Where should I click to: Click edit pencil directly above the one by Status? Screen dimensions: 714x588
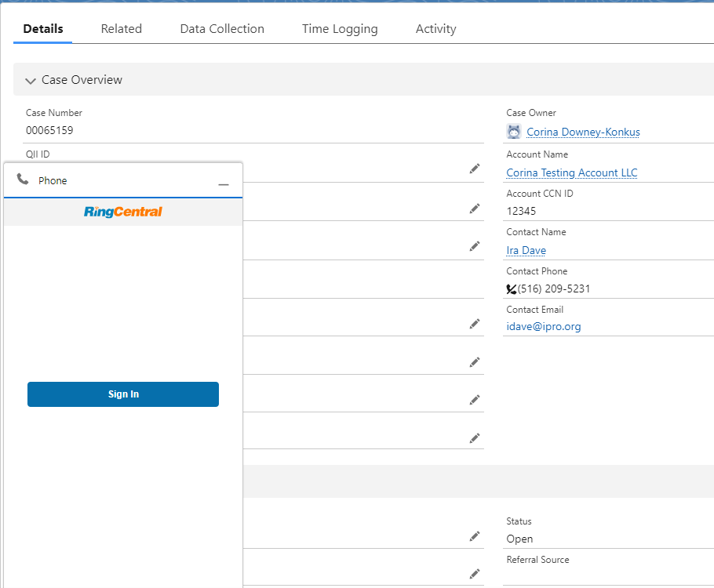point(475,438)
